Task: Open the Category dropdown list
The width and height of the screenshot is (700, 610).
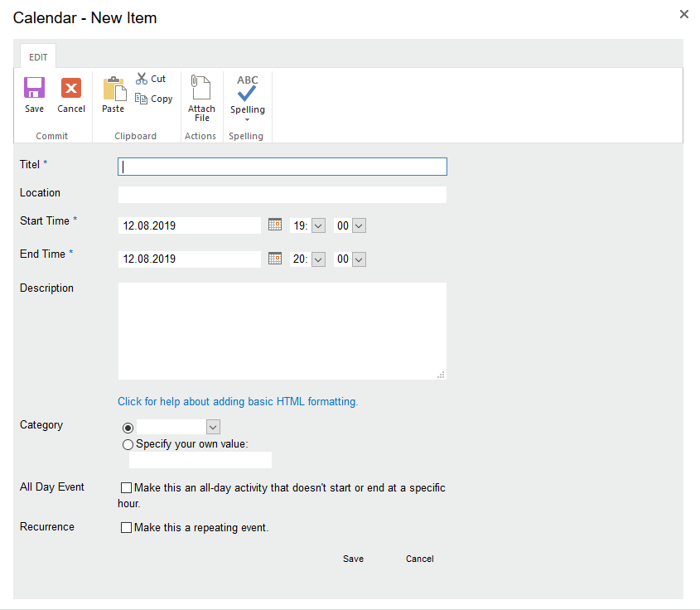Action: [x=212, y=427]
